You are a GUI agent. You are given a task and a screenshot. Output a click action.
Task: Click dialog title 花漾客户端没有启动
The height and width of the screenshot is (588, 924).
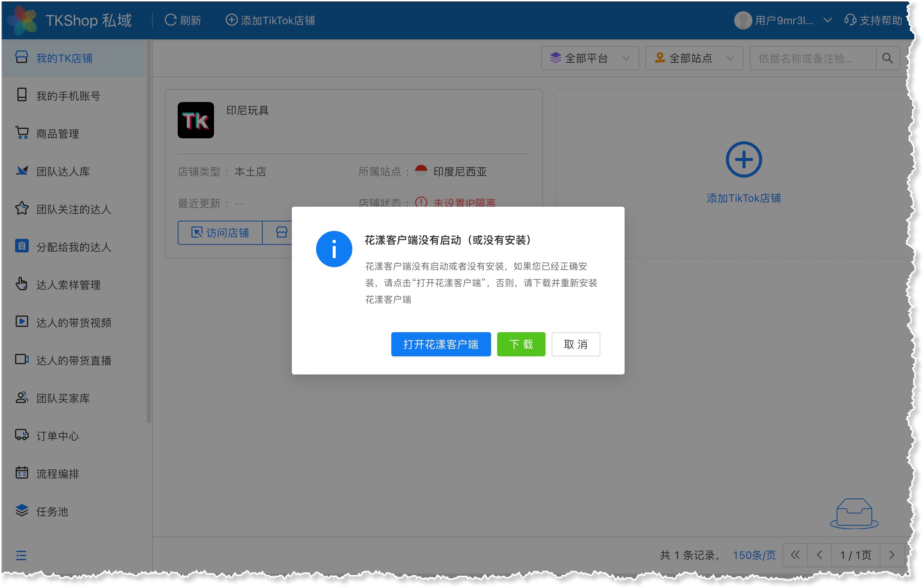(x=447, y=240)
